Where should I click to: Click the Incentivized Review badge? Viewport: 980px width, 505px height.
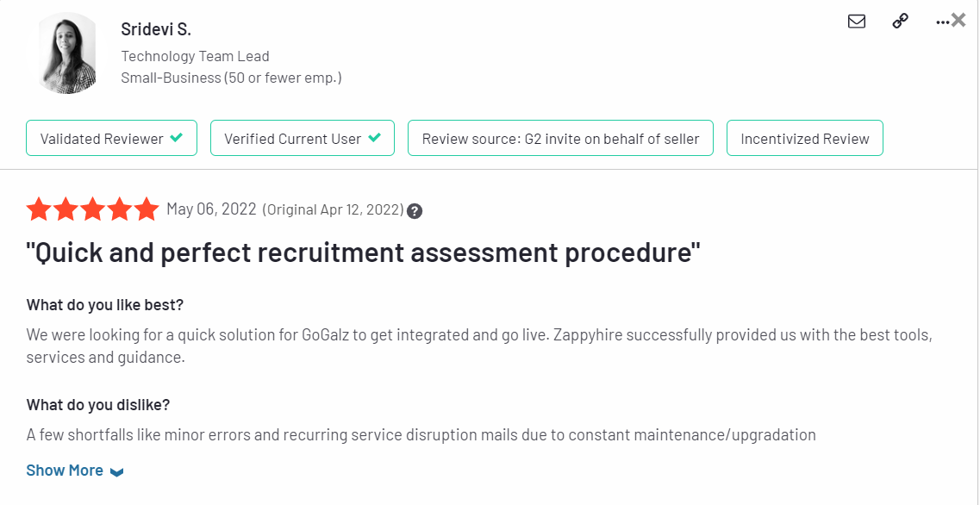[805, 138]
